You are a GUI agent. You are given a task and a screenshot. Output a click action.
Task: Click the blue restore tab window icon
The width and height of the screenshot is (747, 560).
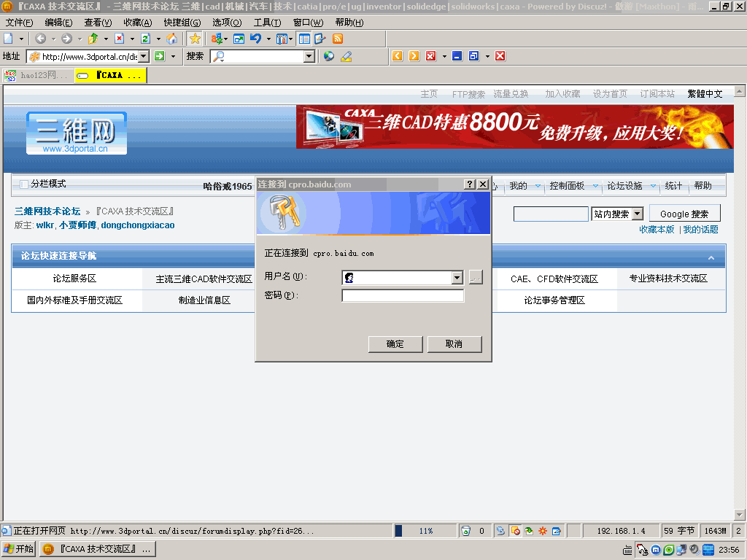(x=473, y=56)
